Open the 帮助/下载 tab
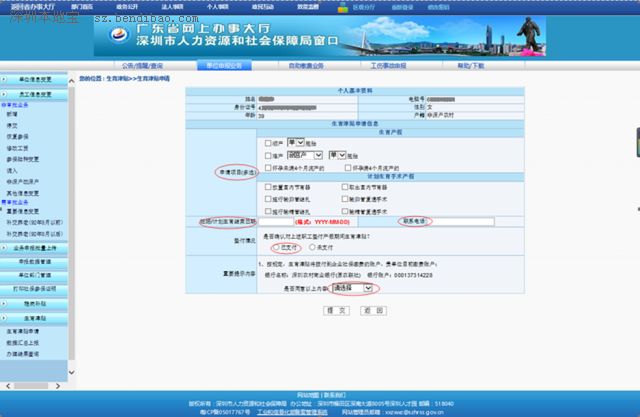Viewport: 640px width, 417px height. (470, 65)
